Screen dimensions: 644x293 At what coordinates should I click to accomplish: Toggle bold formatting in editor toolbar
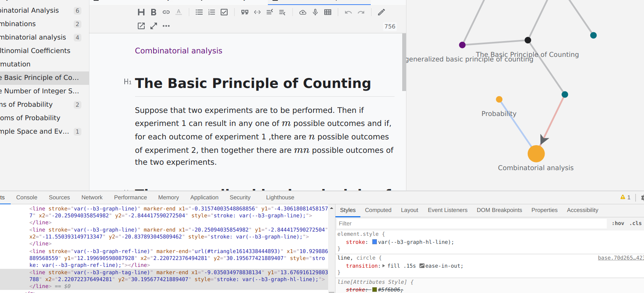coord(154,12)
